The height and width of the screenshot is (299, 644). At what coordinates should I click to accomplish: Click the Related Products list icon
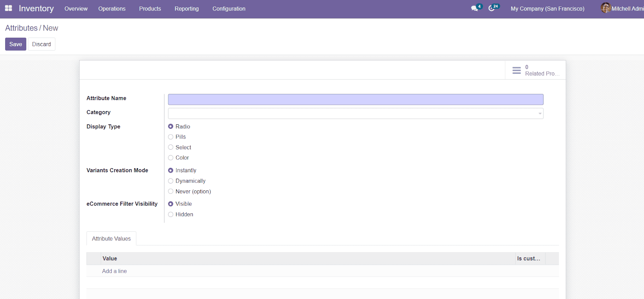click(516, 70)
